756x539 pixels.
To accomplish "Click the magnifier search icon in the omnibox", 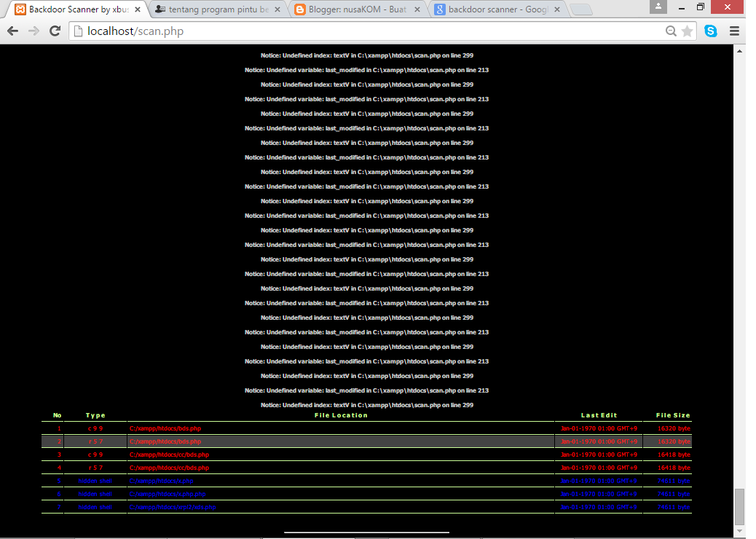I will point(671,31).
